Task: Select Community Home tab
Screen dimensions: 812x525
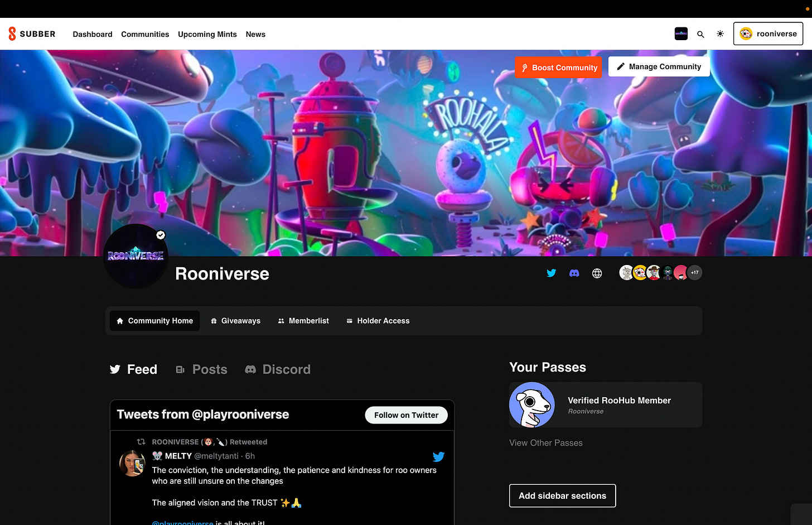Action: pos(154,321)
